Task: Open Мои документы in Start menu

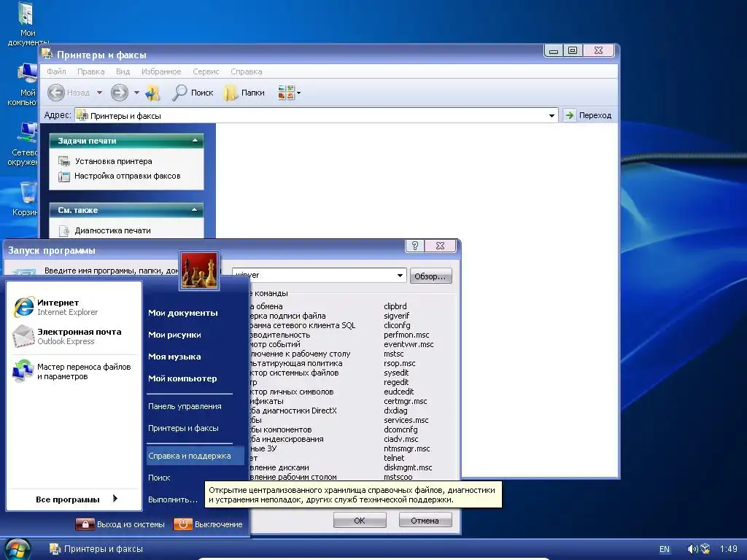Action: (x=182, y=313)
